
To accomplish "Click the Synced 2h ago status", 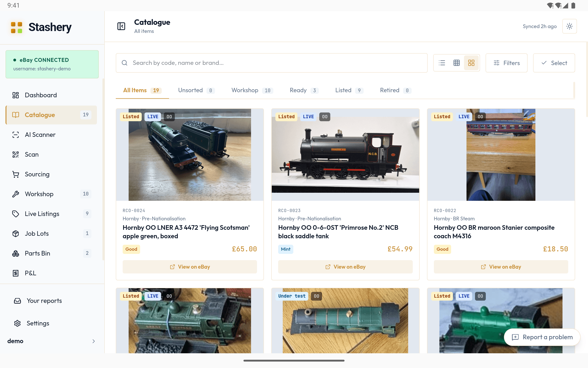I will pos(539,26).
